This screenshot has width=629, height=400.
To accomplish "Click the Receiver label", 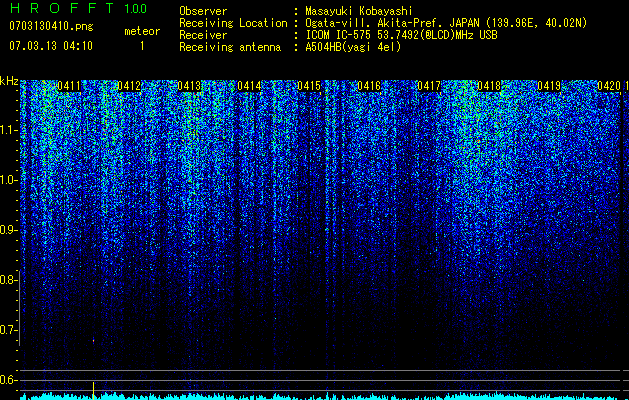I will [x=203, y=35].
